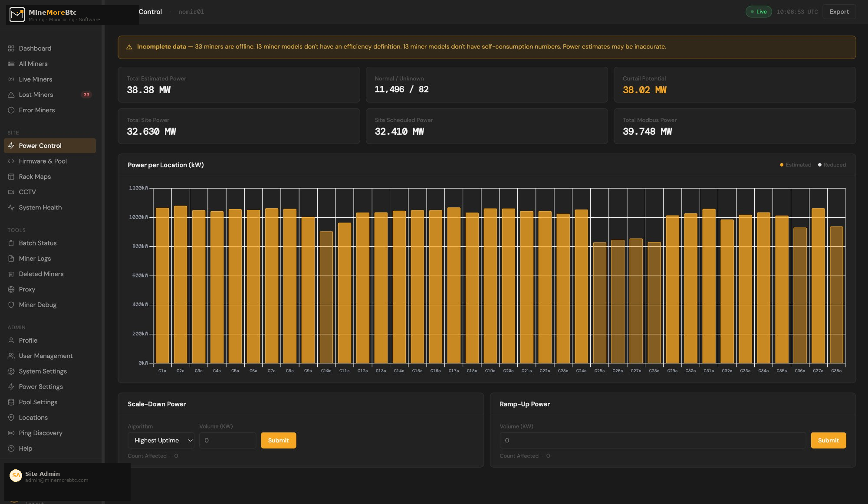Open Firmware & Pool settings
This screenshot has width=868, height=504.
[x=43, y=161]
